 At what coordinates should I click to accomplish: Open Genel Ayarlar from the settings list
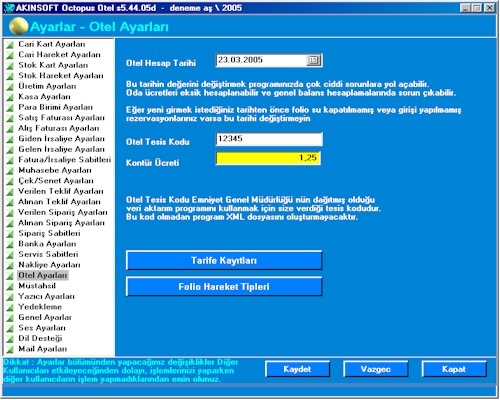(45, 317)
